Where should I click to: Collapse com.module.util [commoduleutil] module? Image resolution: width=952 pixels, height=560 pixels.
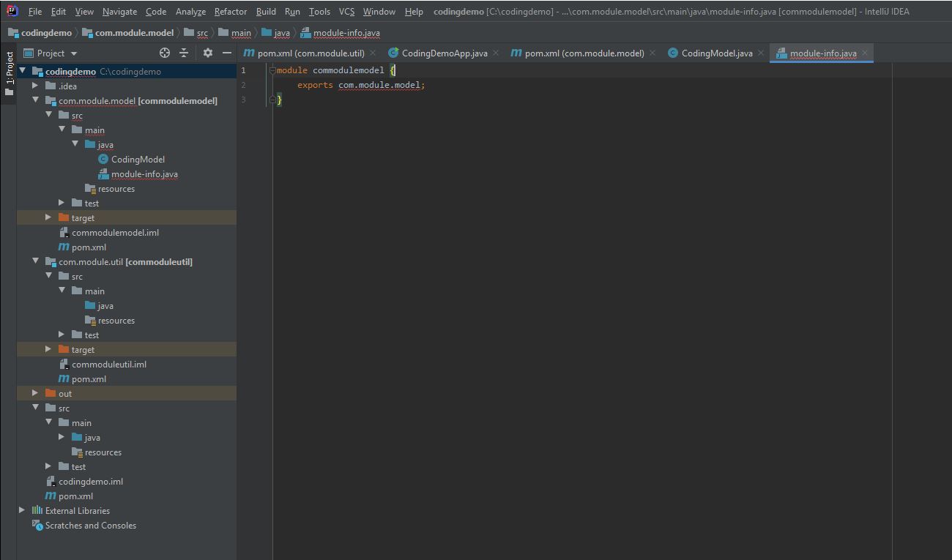[x=35, y=261]
